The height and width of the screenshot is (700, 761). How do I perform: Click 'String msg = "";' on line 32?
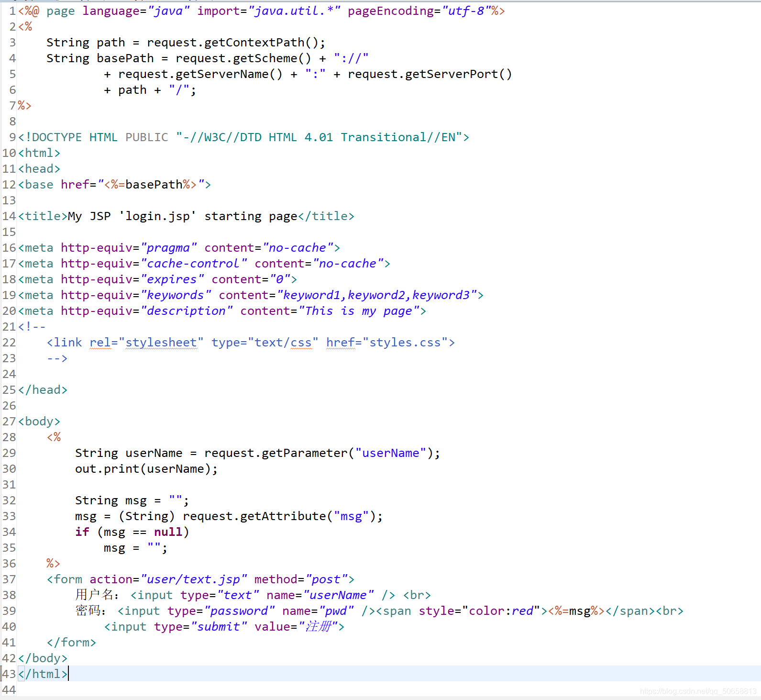pos(132,500)
